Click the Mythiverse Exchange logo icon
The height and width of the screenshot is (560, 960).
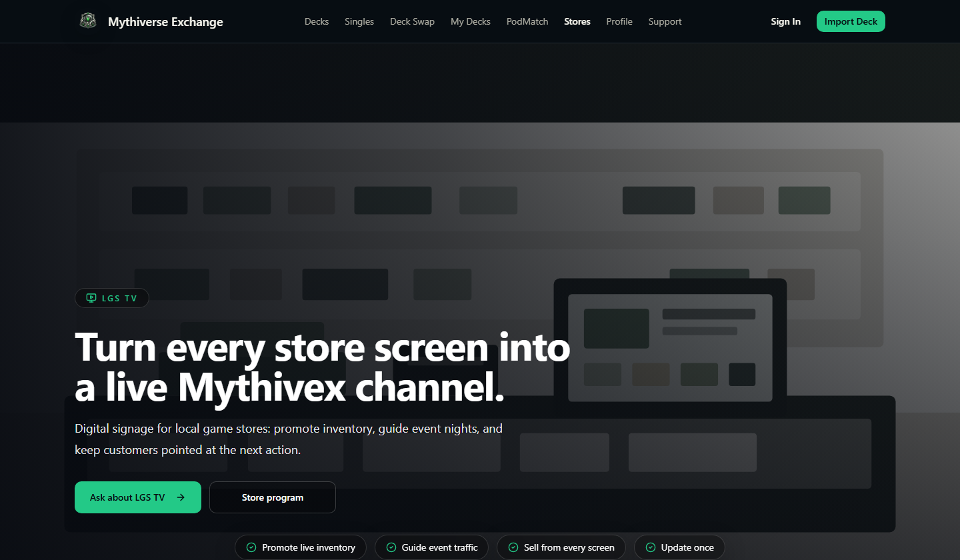pos(88,21)
